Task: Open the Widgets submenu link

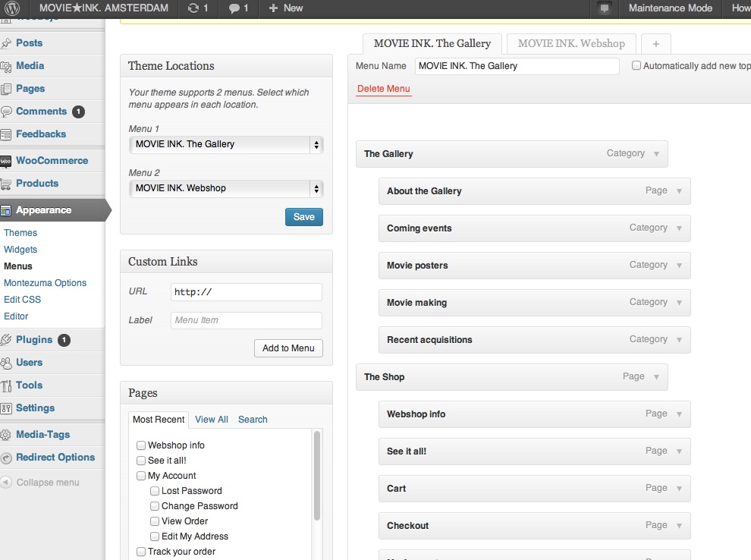Action: pos(20,250)
